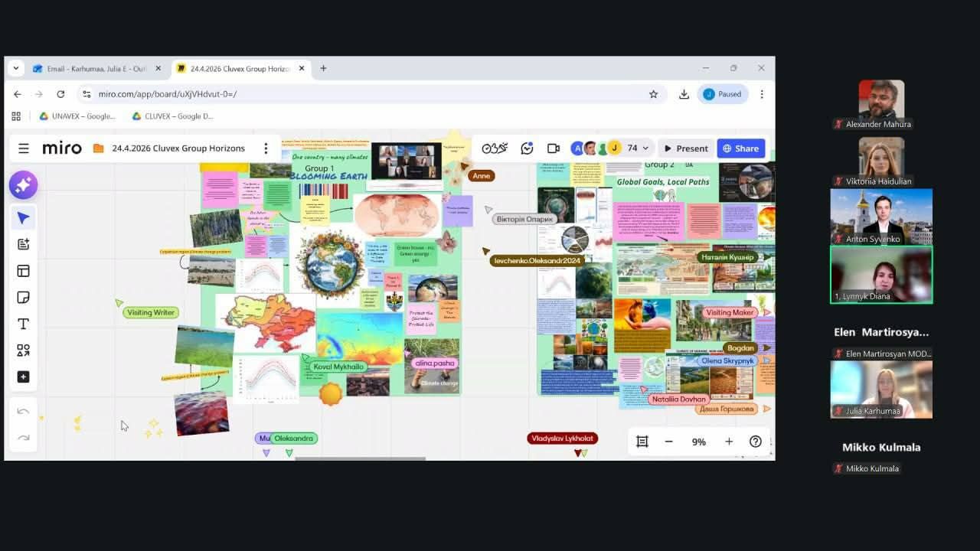Bookmark this page with star icon
Image resolution: width=980 pixels, height=551 pixels.
pyautogui.click(x=653, y=94)
